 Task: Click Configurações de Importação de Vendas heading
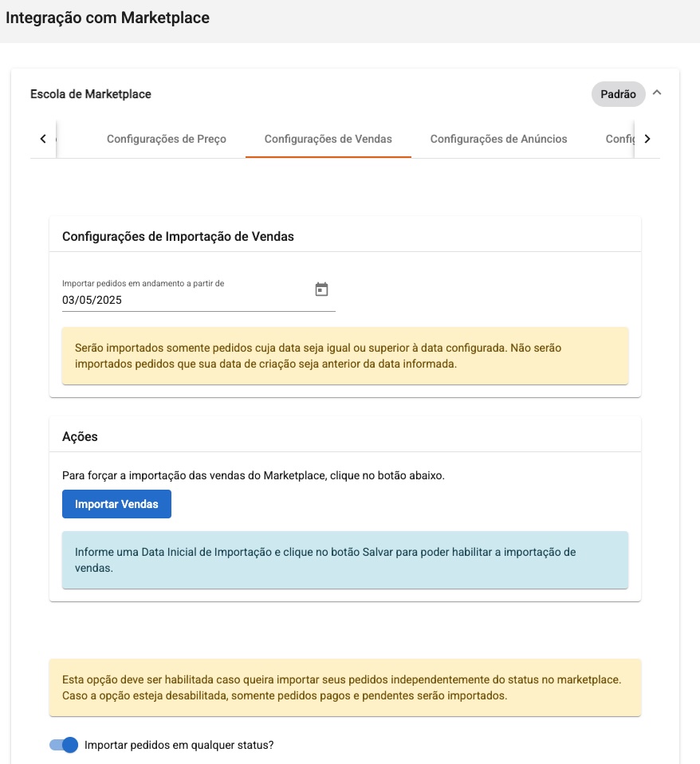tap(178, 236)
